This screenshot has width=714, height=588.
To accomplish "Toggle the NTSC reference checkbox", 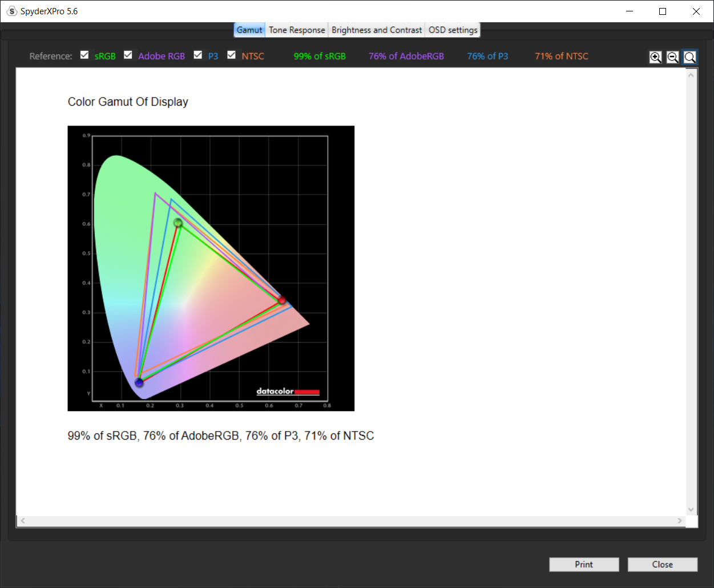I will point(231,55).
